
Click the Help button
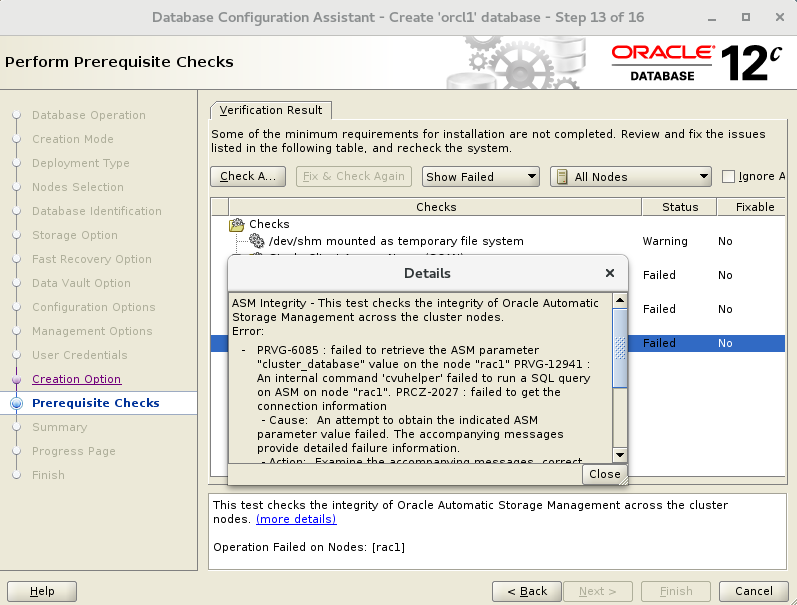[x=42, y=591]
